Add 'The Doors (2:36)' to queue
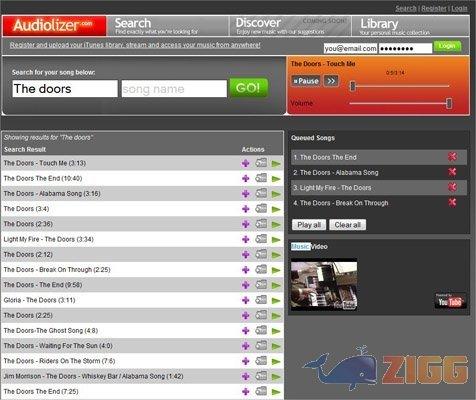 246,224
